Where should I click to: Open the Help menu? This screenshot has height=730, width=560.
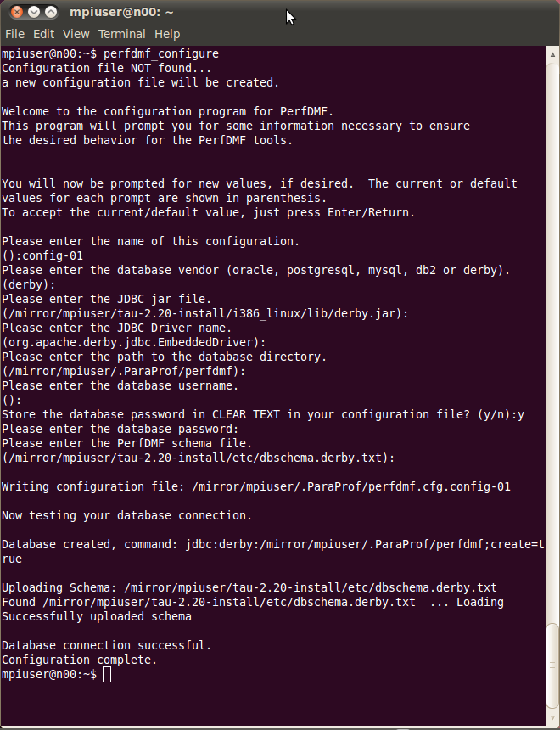tap(167, 34)
